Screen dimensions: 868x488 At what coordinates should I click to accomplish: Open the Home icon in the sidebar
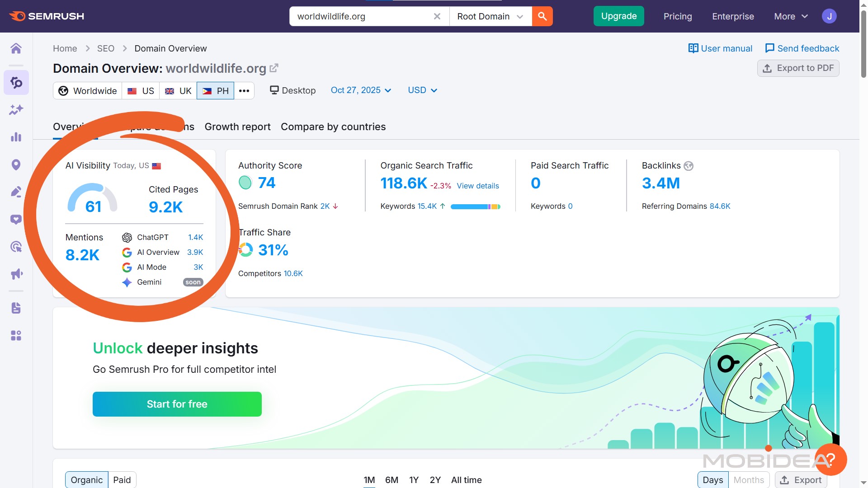pyautogui.click(x=16, y=48)
